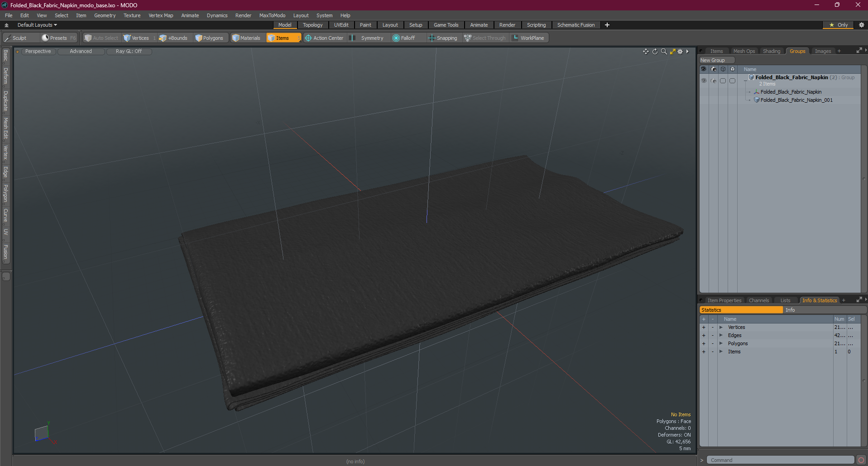This screenshot has height=466, width=868.
Task: Toggle visibility eye of Folded_Black_Fabric_Napkin group
Action: point(704,81)
